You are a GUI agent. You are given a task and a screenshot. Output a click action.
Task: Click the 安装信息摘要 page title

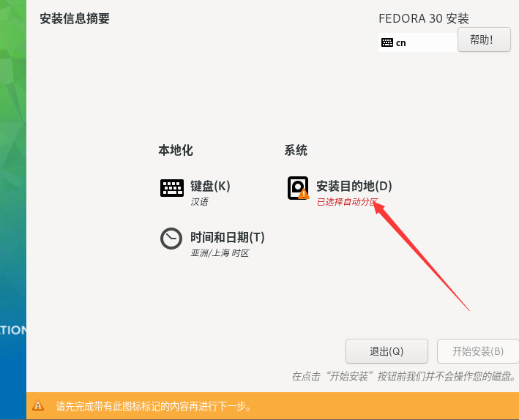pos(75,18)
